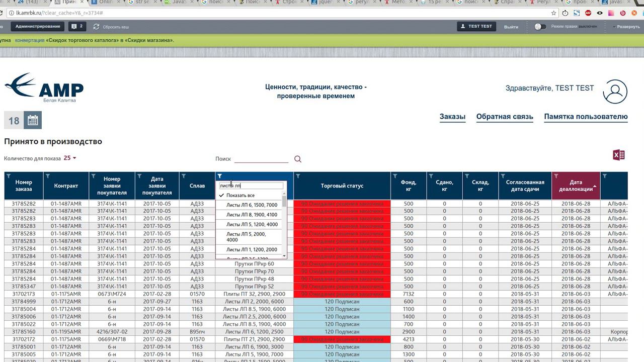Open the user profile avatar icon
Image resolution: width=644 pixels, height=362 pixels.
pyautogui.click(x=615, y=92)
